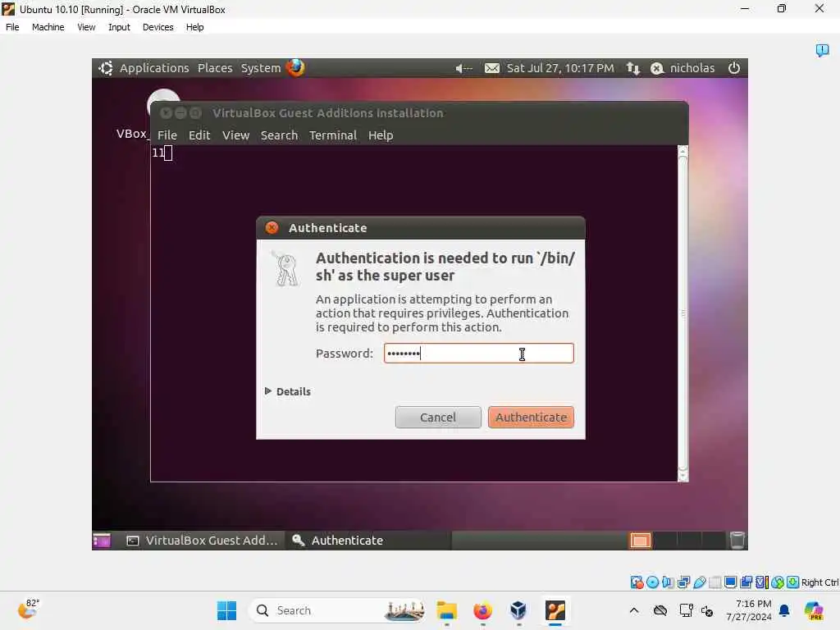
Task: Launch Firefox from the Ubuntu top panel
Action: coord(295,67)
